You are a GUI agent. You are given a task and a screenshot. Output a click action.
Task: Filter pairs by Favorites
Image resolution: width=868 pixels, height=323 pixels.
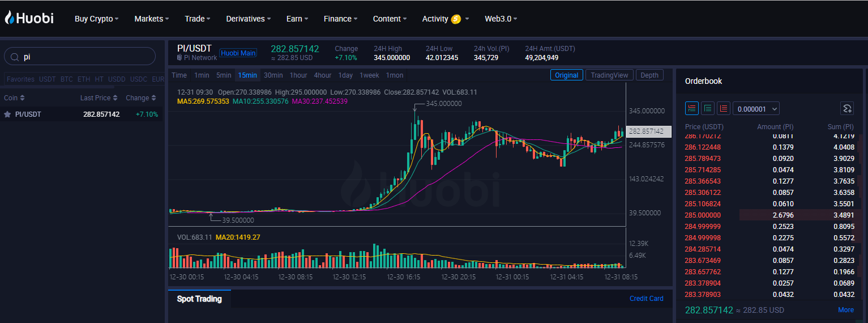pyautogui.click(x=20, y=79)
